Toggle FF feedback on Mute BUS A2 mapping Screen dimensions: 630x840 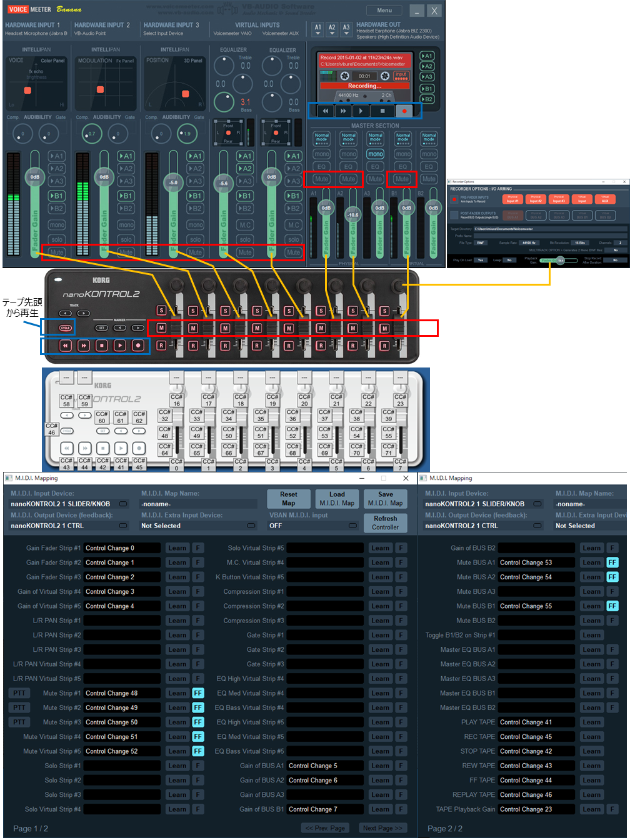(612, 577)
